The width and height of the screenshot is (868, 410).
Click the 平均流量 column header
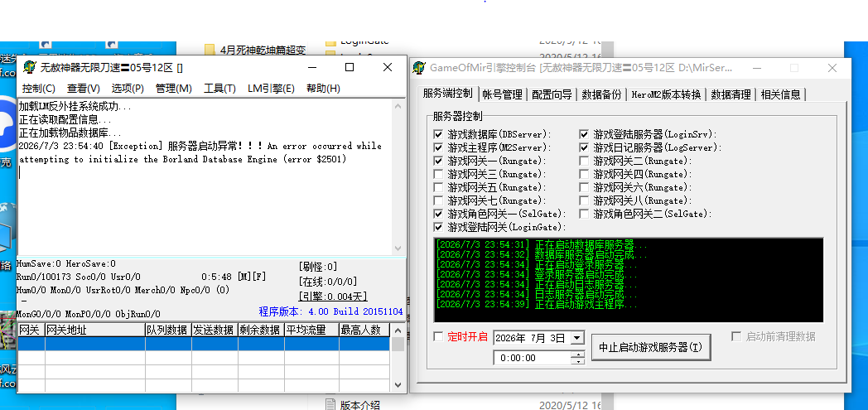[311, 330]
